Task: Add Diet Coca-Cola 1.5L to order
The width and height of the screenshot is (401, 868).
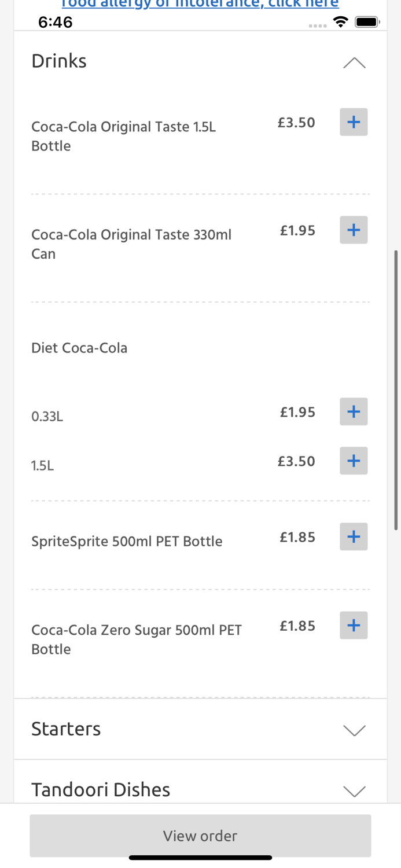Action: 354,461
